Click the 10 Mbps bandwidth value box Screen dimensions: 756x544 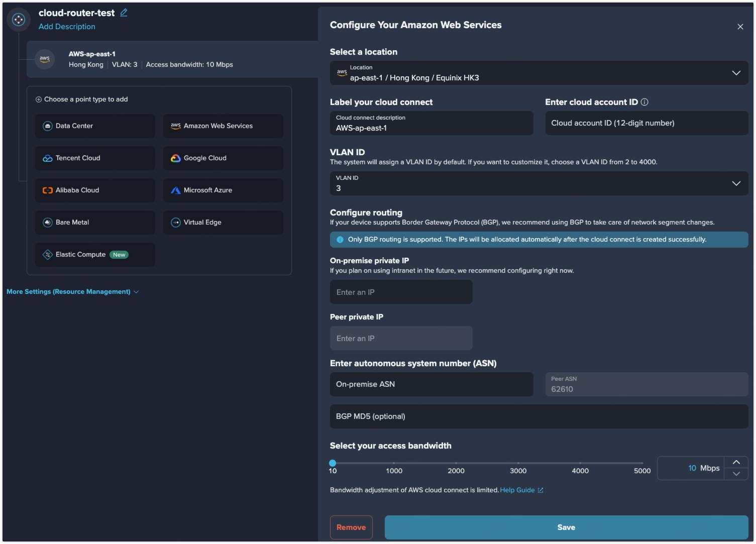[691, 468]
